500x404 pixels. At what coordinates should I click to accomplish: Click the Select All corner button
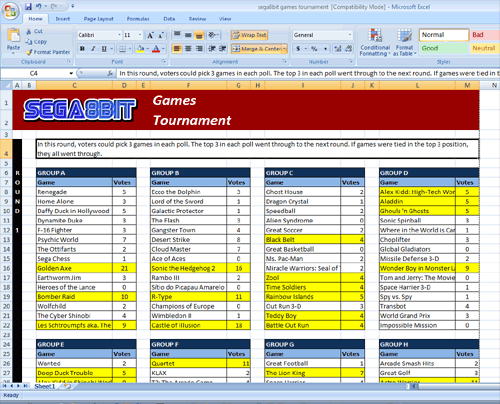[x=6, y=85]
